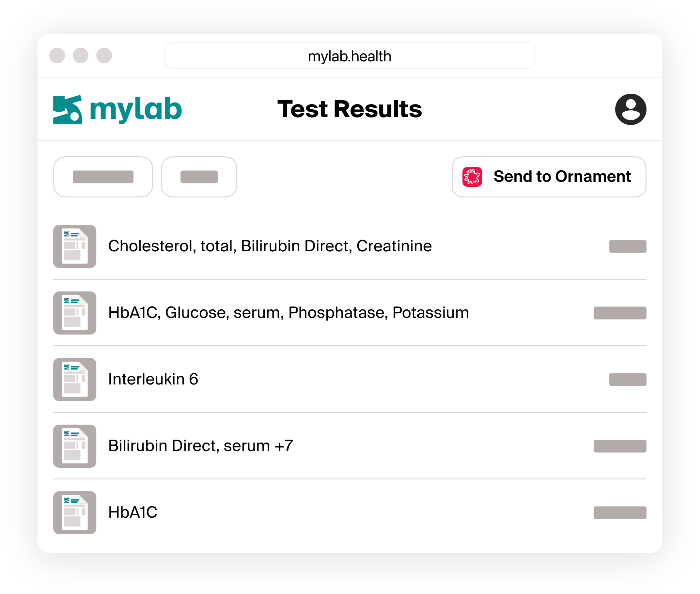Click the mylab logo icon
The image size is (700, 594).
click(x=67, y=110)
